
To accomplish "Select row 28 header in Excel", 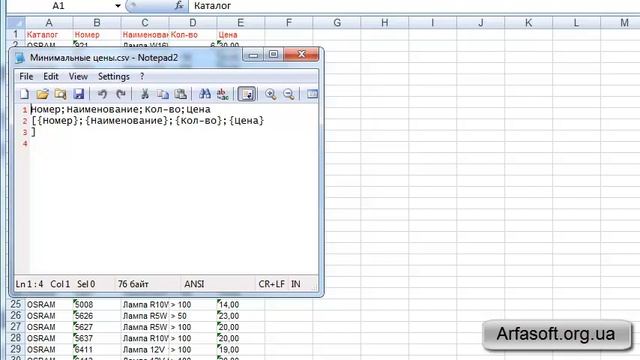I will (x=16, y=338).
